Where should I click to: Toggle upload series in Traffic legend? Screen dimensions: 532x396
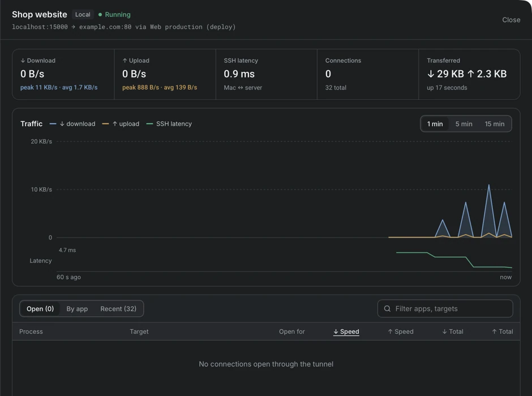[x=121, y=124]
